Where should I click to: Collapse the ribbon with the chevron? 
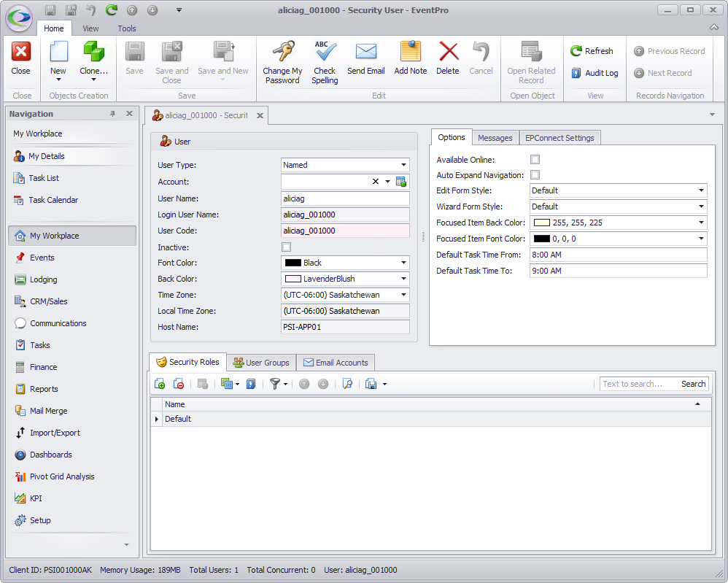tap(714, 28)
